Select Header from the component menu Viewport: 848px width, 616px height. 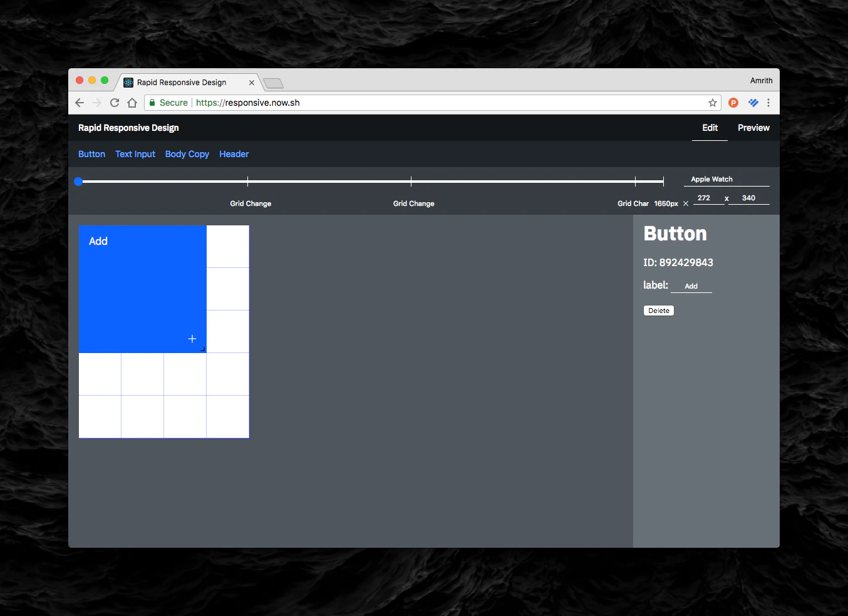pos(234,154)
